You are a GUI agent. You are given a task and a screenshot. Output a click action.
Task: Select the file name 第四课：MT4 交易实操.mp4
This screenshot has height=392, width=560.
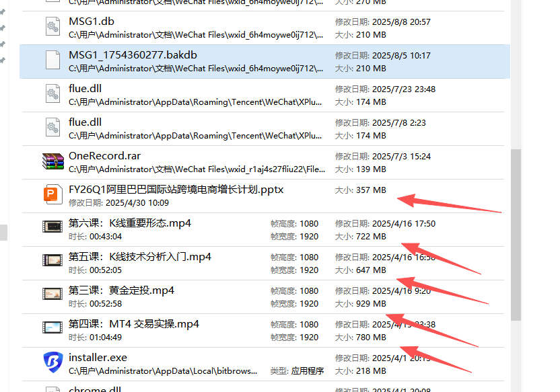134,324
